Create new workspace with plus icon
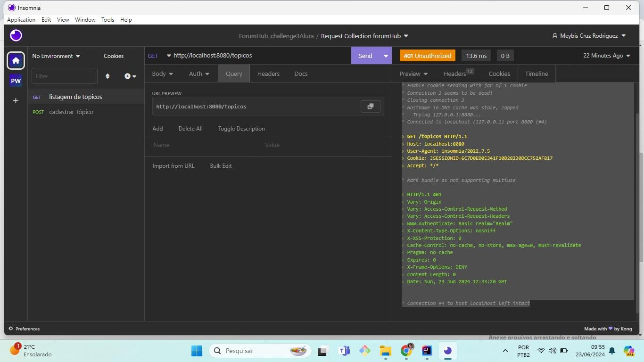Image resolution: width=644 pixels, height=362 pixels. tap(16, 100)
